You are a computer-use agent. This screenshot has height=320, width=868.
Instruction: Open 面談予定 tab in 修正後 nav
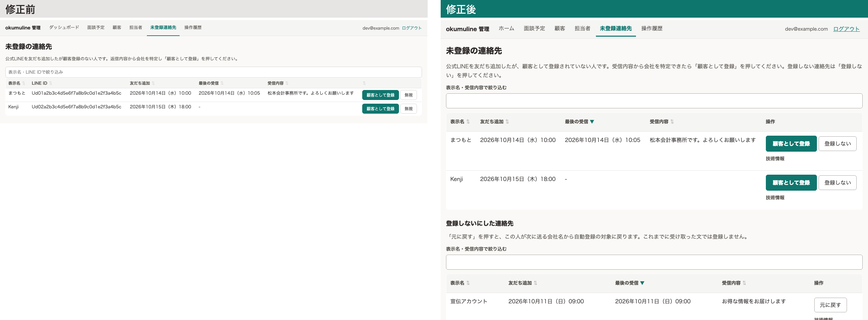point(534,29)
